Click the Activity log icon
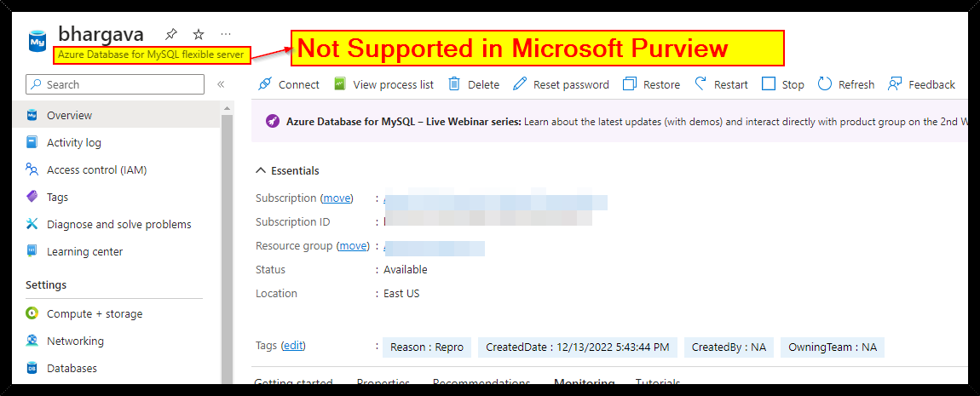This screenshot has height=396, width=980. (32, 142)
